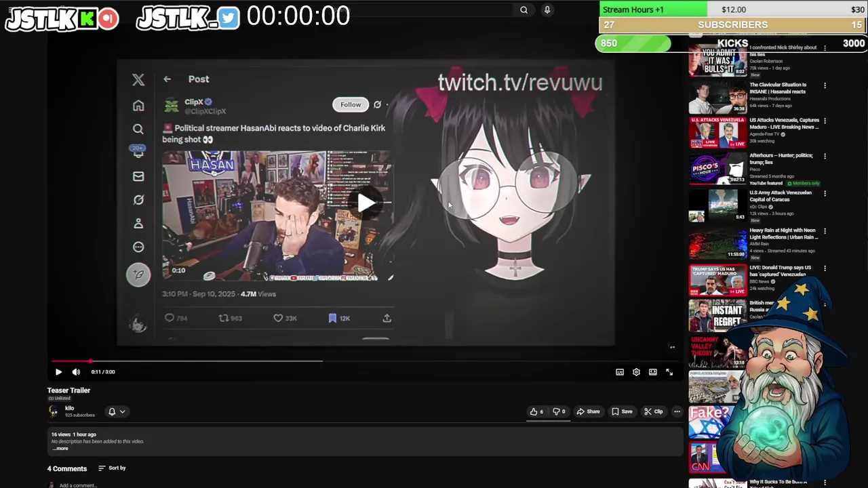The image size is (868, 488).
Task: Open options for 'Afterhours -- Hunter' video
Action: click(825, 156)
